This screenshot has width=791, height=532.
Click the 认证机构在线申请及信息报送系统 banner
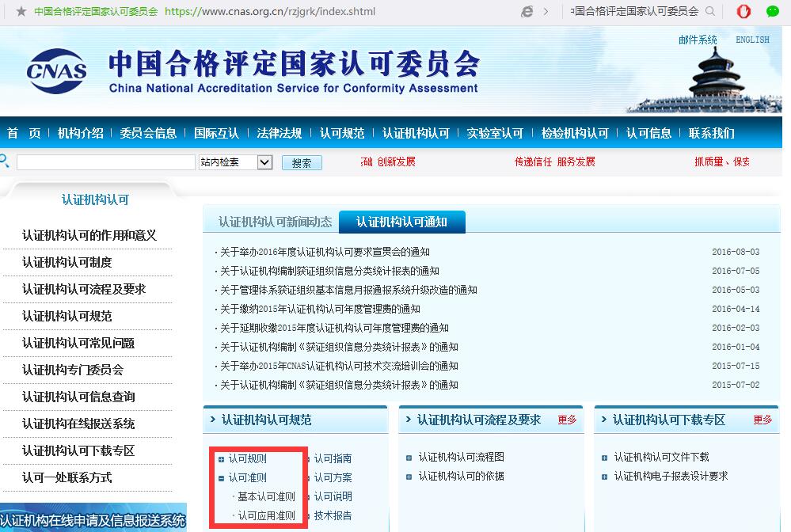(x=93, y=518)
